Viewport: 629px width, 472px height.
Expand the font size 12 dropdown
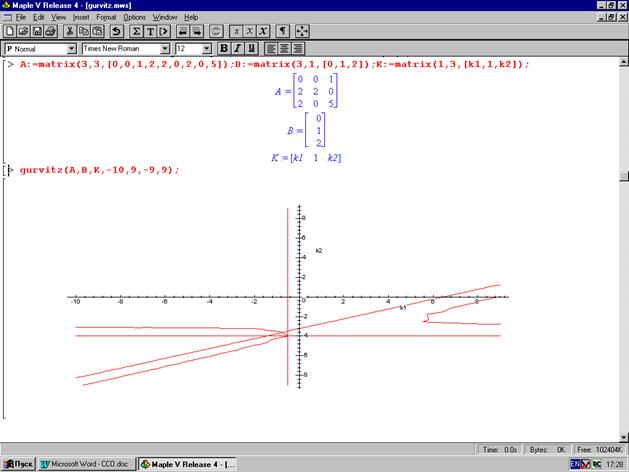tap(207, 48)
